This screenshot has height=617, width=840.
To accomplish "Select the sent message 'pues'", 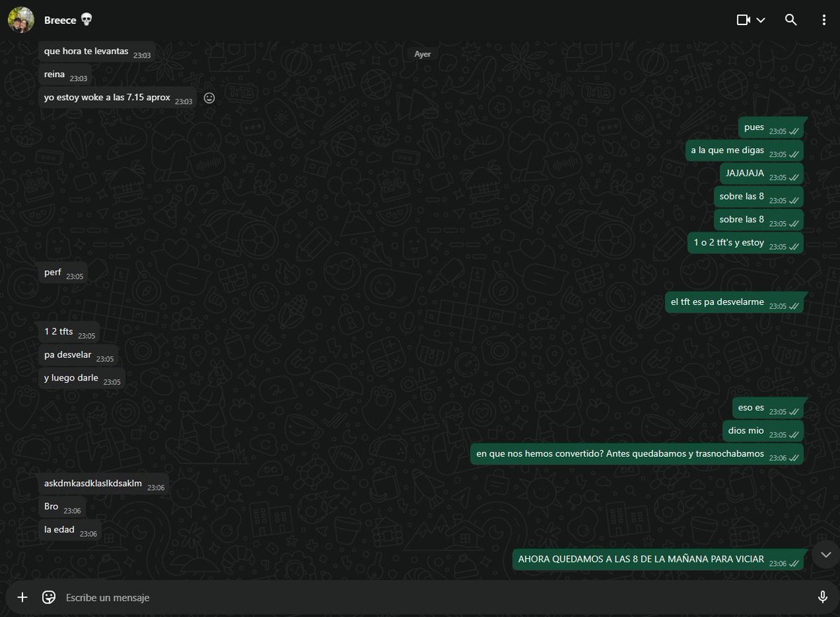I will coord(771,128).
